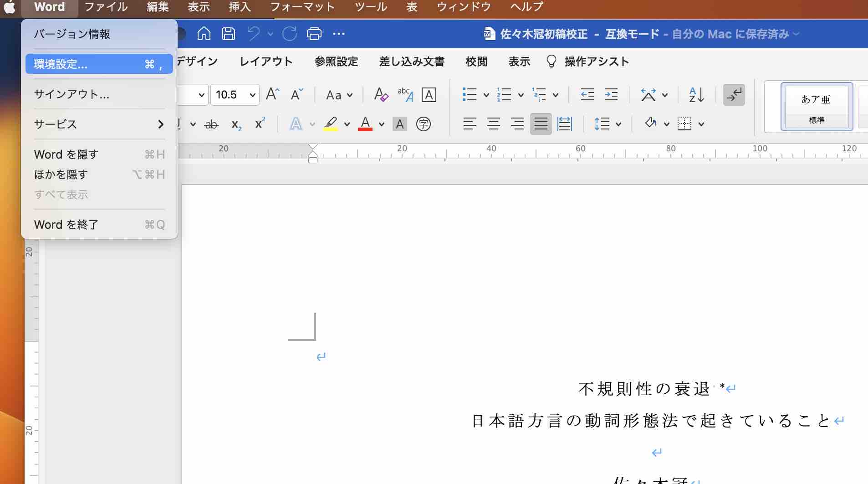Open line spacing dropdown
Screen dimensions: 868x484
618,124
